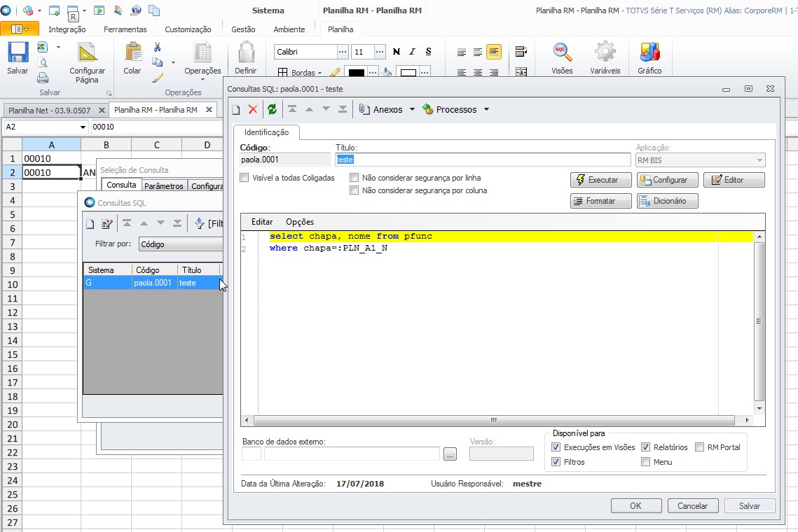Open Opções menu in SQL editor
Image resolution: width=798 pixels, height=532 pixels.
coord(300,222)
